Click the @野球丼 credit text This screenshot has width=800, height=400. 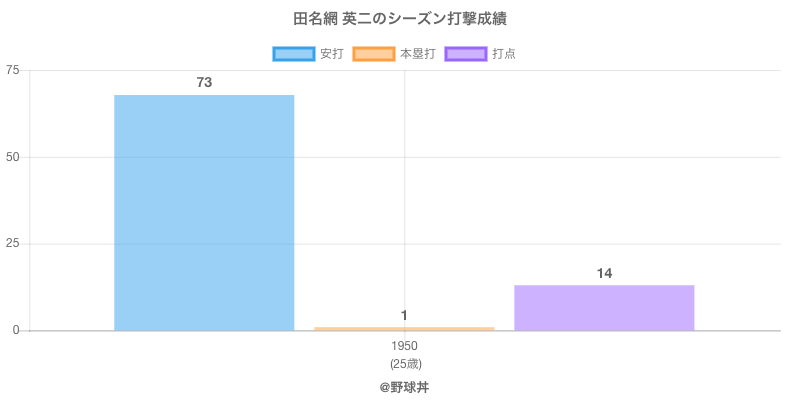point(404,386)
